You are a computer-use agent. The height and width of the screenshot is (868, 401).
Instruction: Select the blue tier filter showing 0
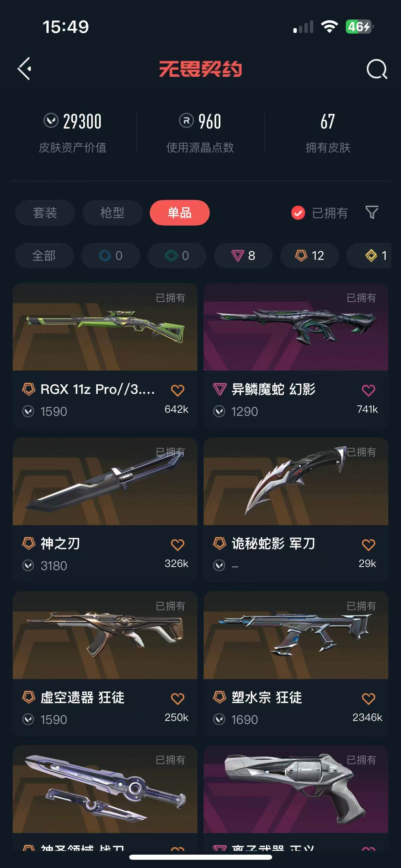111,255
